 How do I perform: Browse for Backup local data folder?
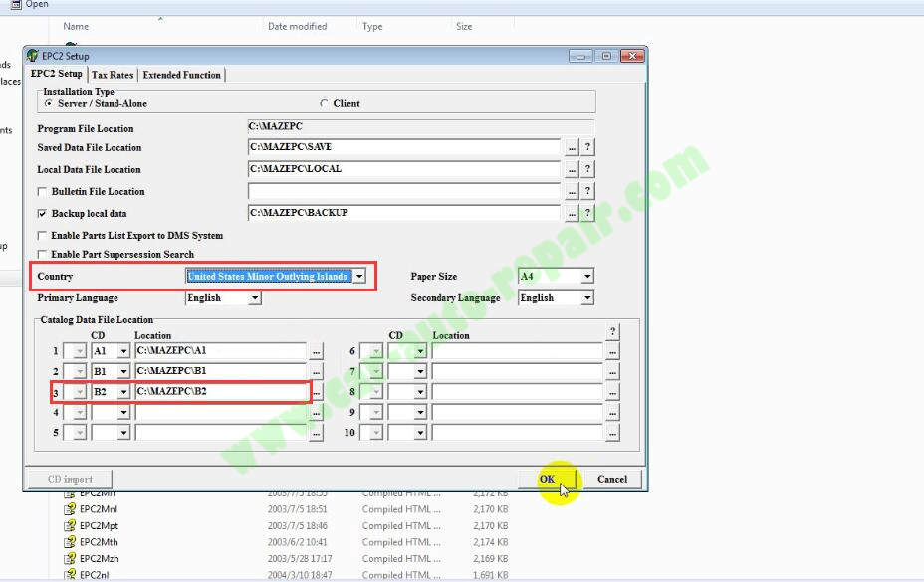pos(572,213)
